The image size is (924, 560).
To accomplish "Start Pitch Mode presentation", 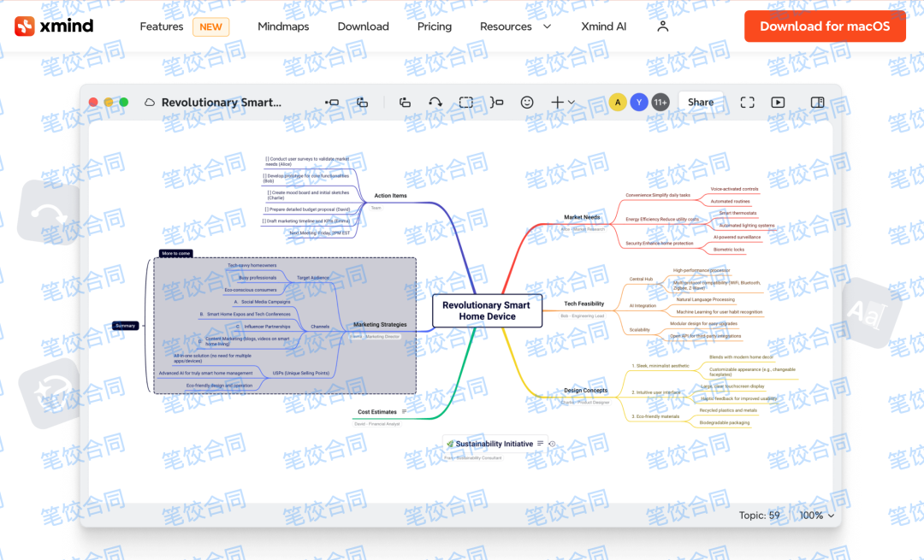I will [778, 103].
